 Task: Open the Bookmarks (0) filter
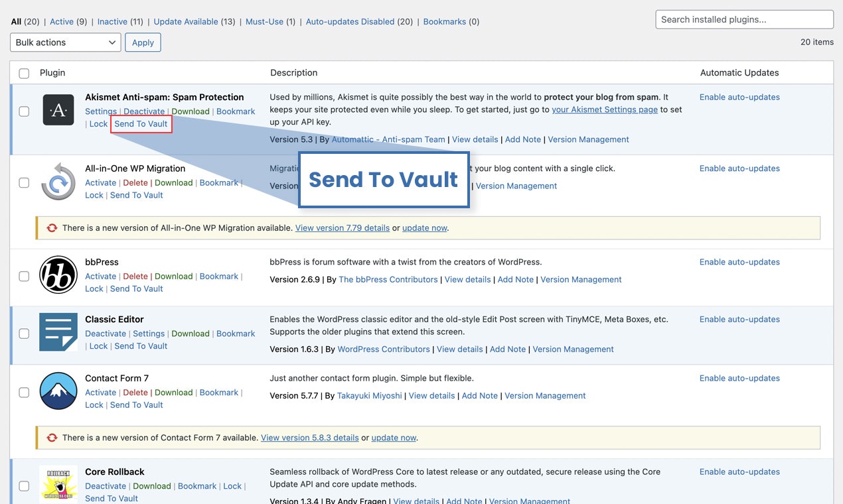[x=451, y=22]
